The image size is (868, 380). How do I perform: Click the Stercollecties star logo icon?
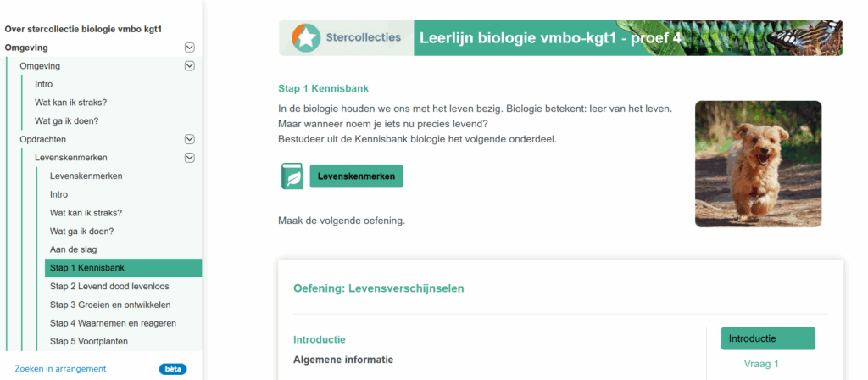(x=303, y=37)
